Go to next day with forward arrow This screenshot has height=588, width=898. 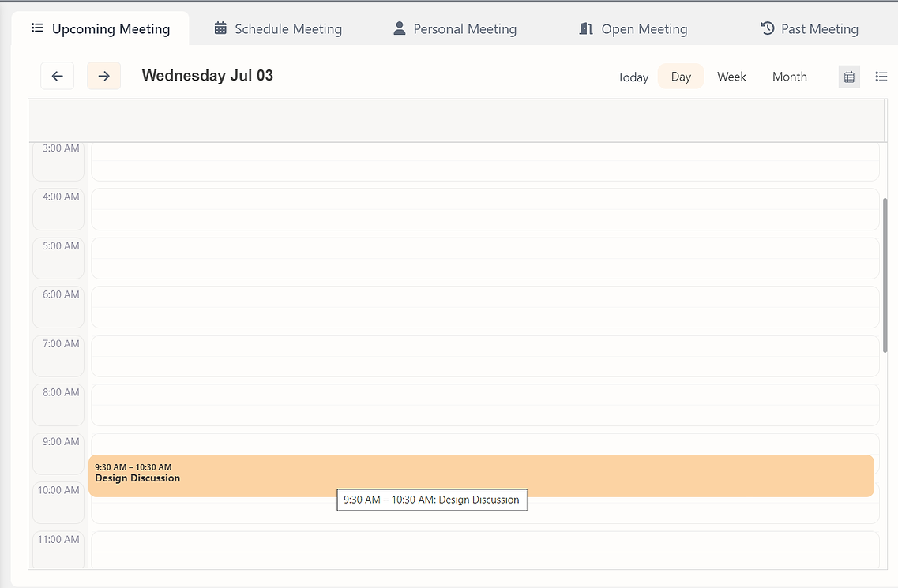click(x=103, y=76)
